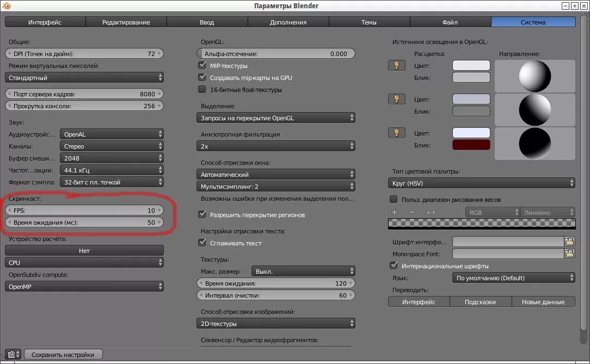Click the minus icon to remove a color stop

tap(411, 212)
